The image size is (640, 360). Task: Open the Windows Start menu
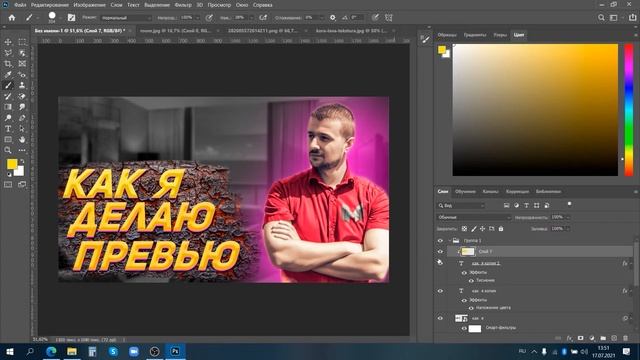click(x=9, y=351)
